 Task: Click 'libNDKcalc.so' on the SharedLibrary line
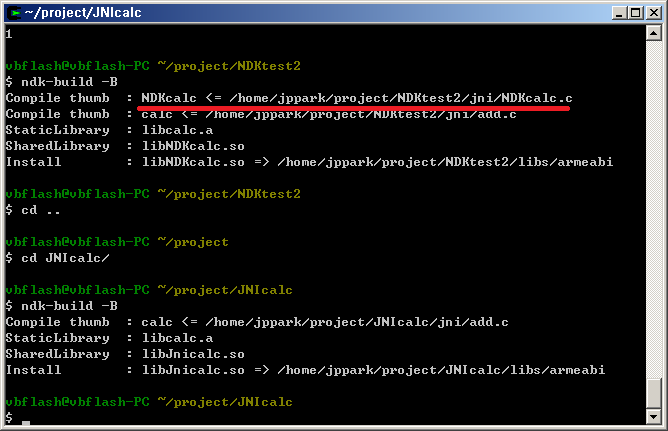coord(193,146)
